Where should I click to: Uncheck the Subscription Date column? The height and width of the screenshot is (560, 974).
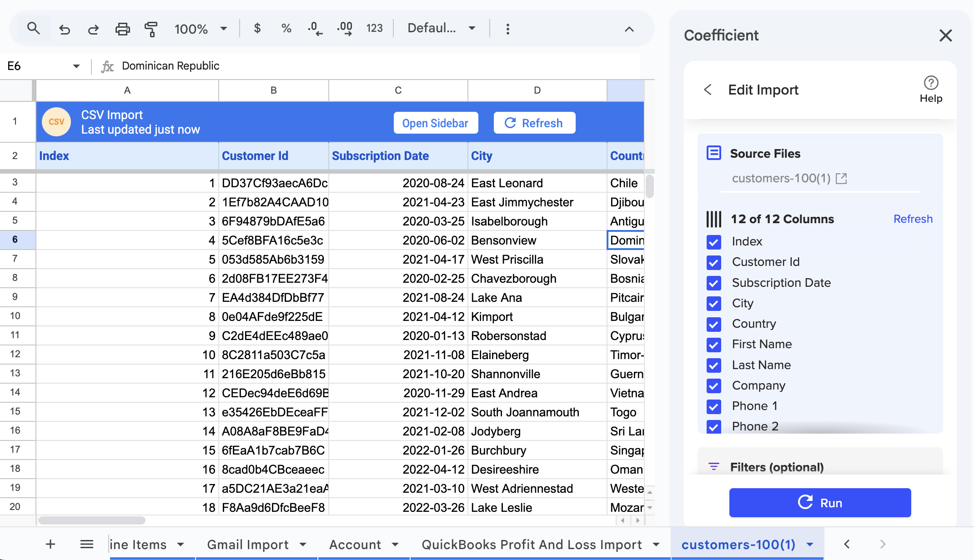point(714,283)
